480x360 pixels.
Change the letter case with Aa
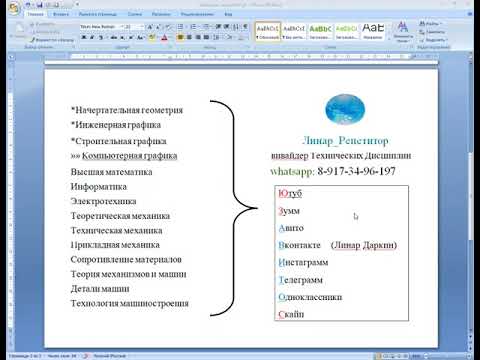pos(141,38)
